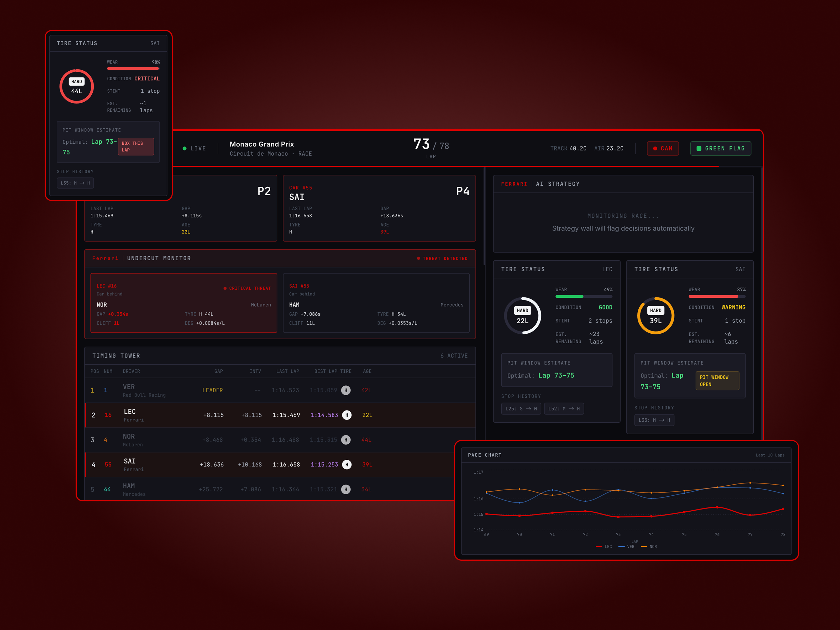Click the AI STRATEGY panel heading
The width and height of the screenshot is (840, 630).
558,184
